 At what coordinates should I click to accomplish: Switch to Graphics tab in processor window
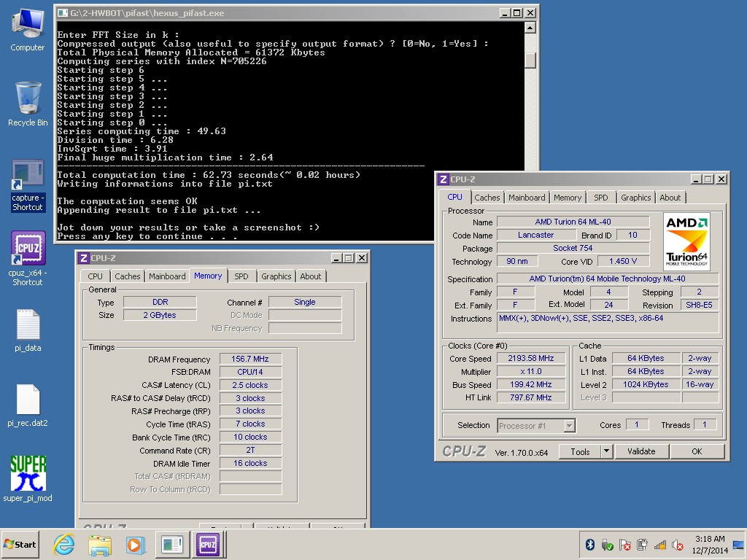point(635,198)
